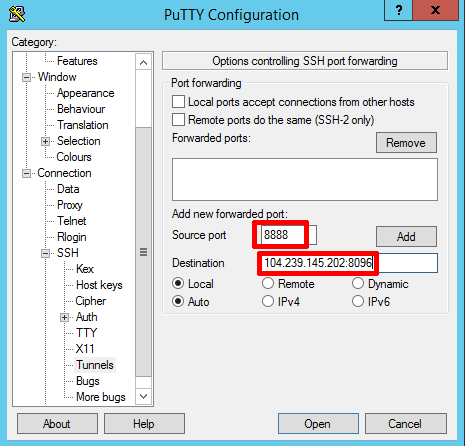465x446 pixels.
Task: Select the Dynamic radio button
Action: 358,284
